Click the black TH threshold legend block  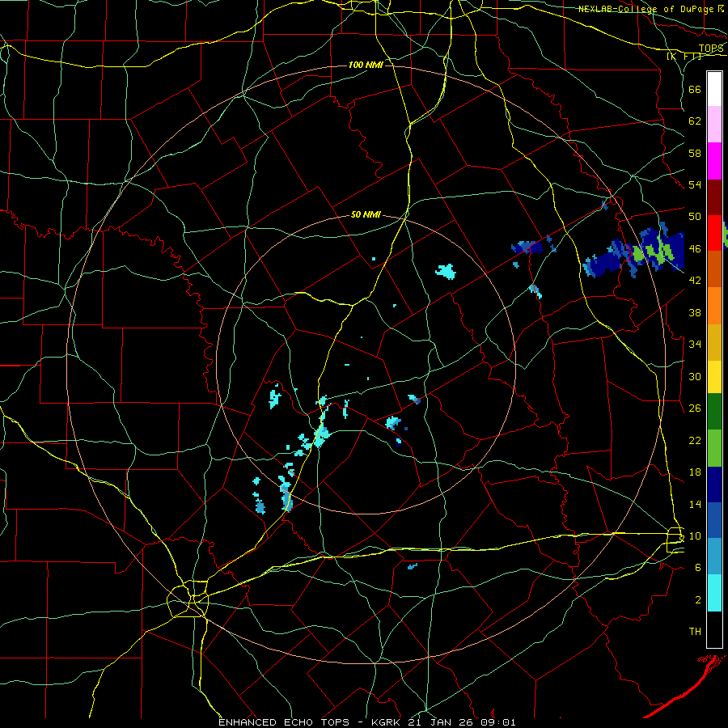click(714, 629)
